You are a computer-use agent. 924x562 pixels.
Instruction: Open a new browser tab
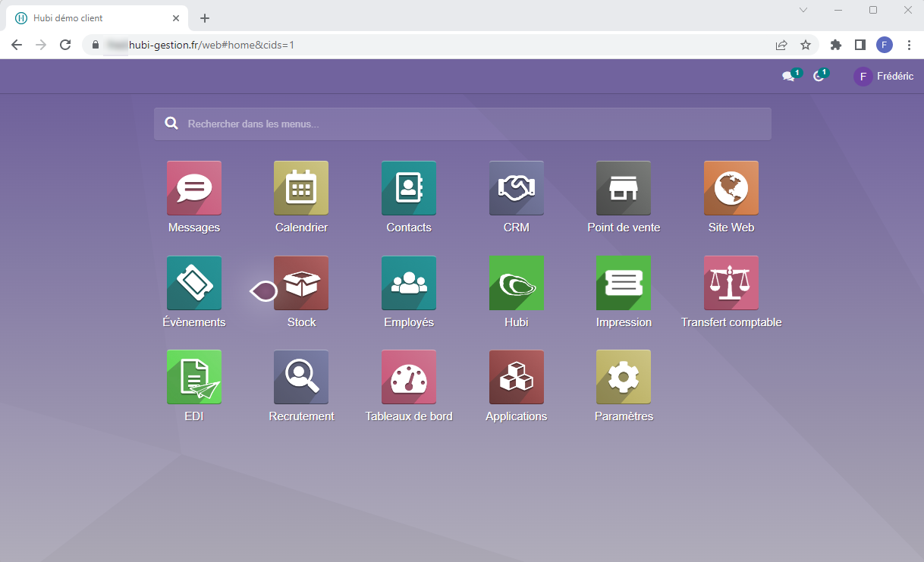coord(204,18)
